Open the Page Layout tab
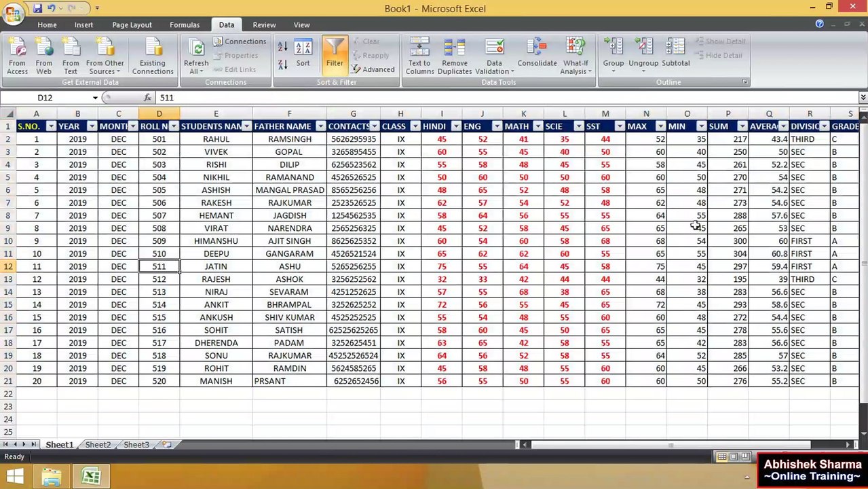This screenshot has width=868, height=489. click(132, 25)
